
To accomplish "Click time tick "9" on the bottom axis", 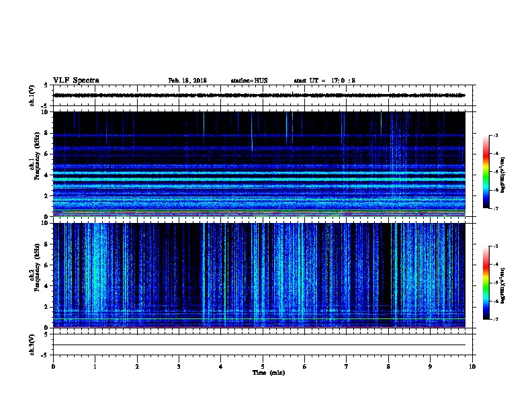I will click(430, 367).
